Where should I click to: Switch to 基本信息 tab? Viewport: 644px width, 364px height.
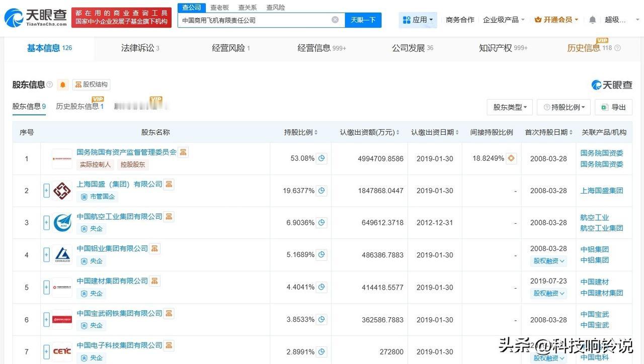click(49, 48)
